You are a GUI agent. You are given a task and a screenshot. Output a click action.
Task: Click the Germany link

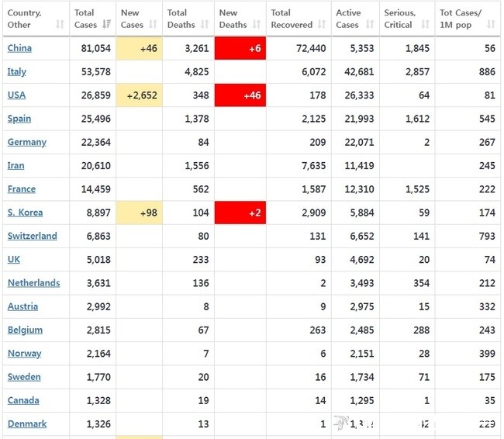coord(26,142)
